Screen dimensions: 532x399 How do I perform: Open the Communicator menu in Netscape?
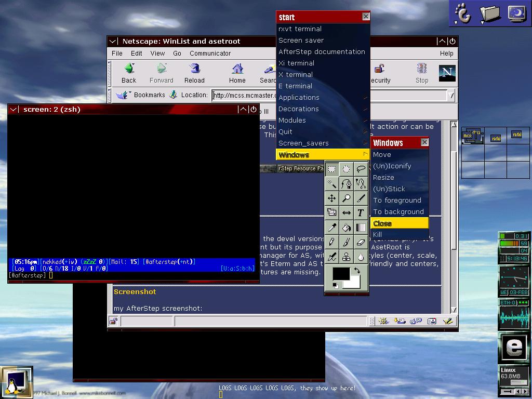(210, 54)
